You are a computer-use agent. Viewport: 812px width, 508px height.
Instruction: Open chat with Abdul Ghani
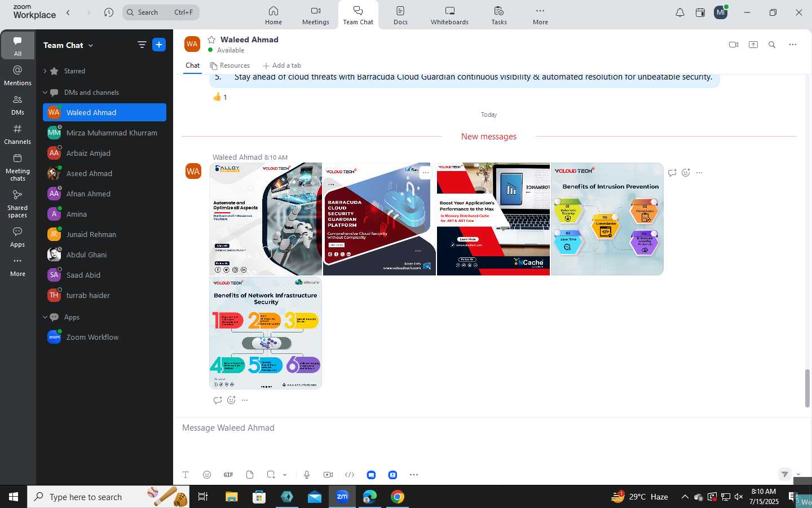pos(104,255)
